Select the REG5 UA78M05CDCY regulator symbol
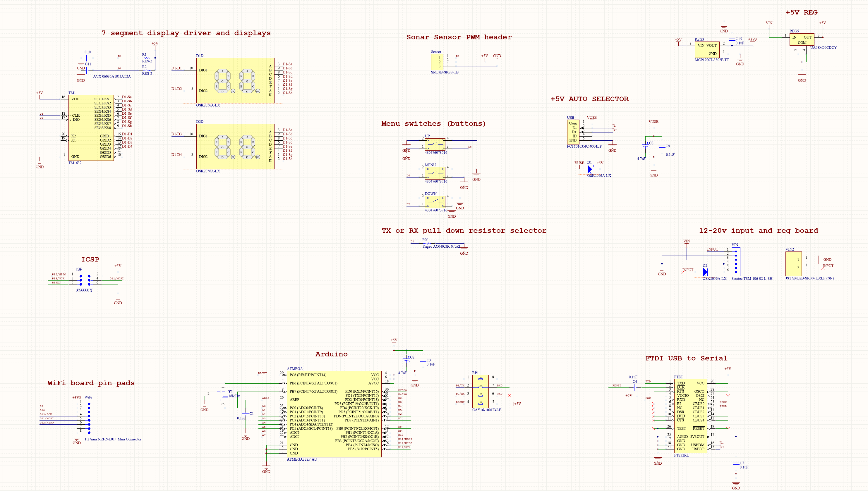868x491 pixels. (x=802, y=40)
